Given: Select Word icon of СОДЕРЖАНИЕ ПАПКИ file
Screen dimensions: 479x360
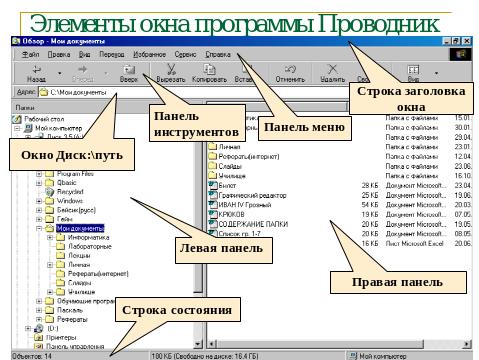Looking at the screenshot, I should coord(213,224).
